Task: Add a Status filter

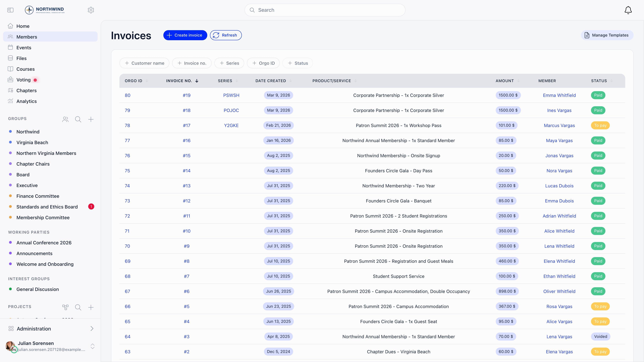Action: [298, 63]
